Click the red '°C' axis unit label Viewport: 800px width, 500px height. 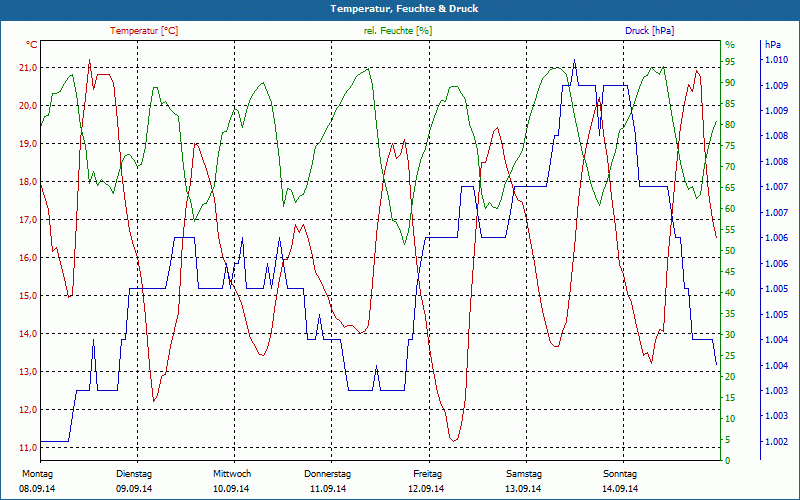click(x=32, y=45)
